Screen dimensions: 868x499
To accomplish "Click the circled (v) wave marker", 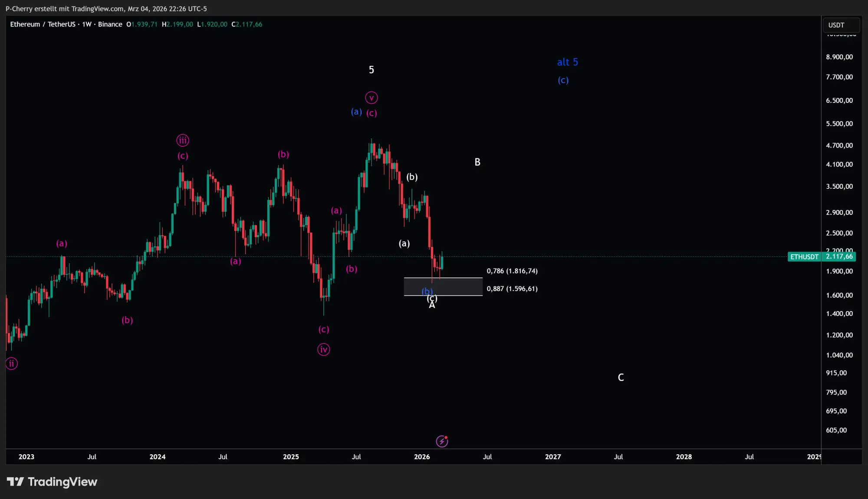I will (371, 97).
